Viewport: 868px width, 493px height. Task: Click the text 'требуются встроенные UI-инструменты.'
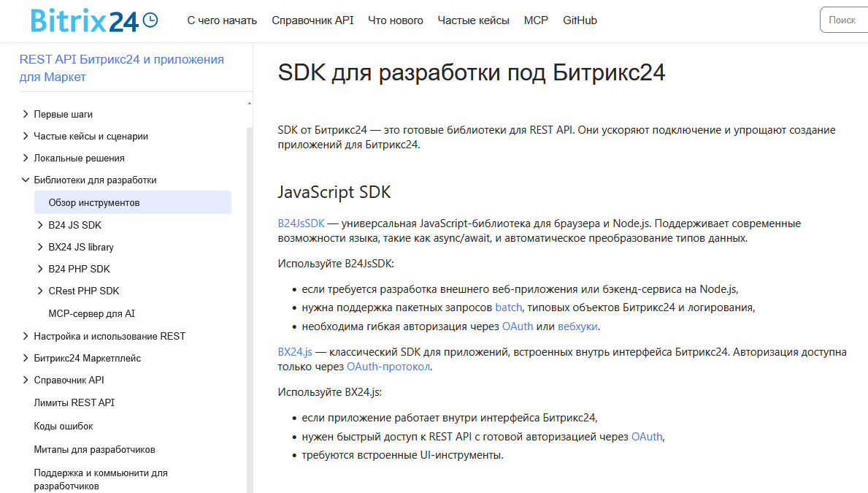pyautogui.click(x=402, y=455)
